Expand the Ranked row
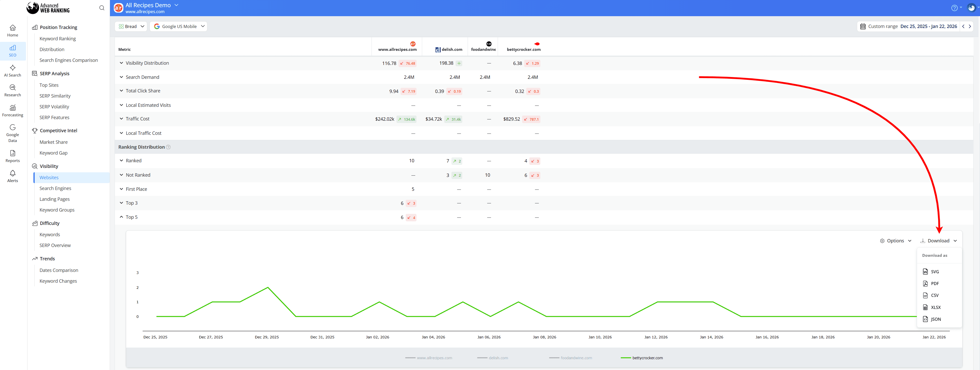Viewport: 980px width, 370px height. (121, 161)
